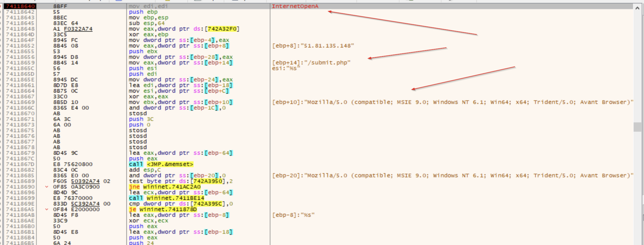Select the 'xor eax,eax' instruction

(x=148, y=96)
